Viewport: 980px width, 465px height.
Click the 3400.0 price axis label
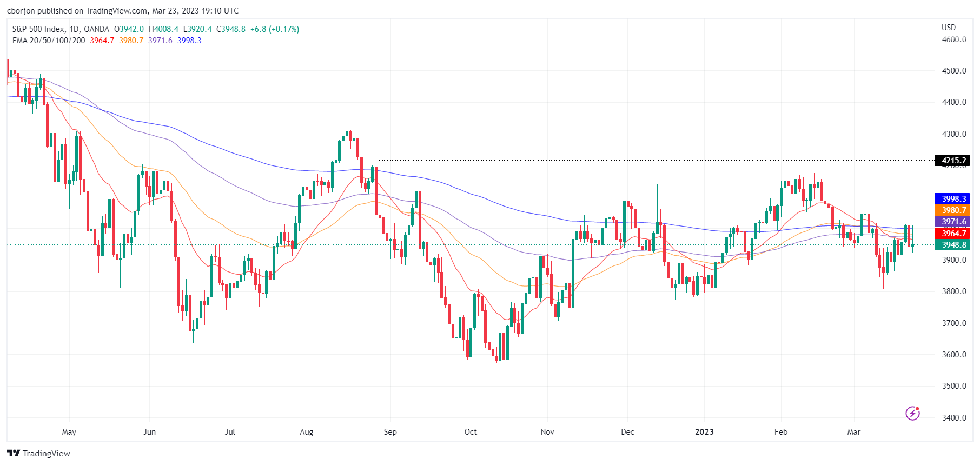pyautogui.click(x=954, y=418)
